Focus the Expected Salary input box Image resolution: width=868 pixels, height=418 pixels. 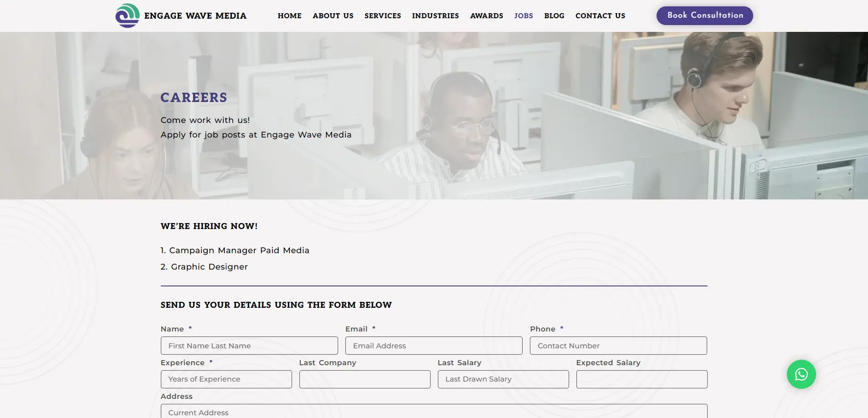coord(642,379)
